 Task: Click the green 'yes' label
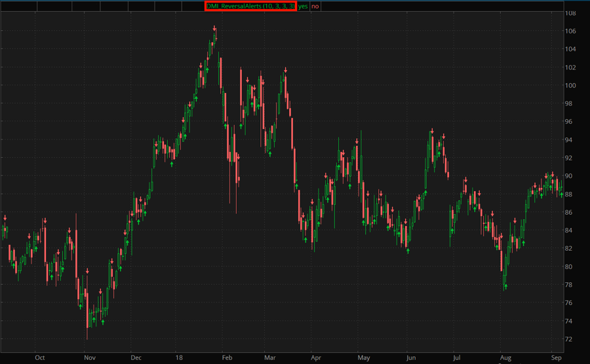[x=303, y=6]
